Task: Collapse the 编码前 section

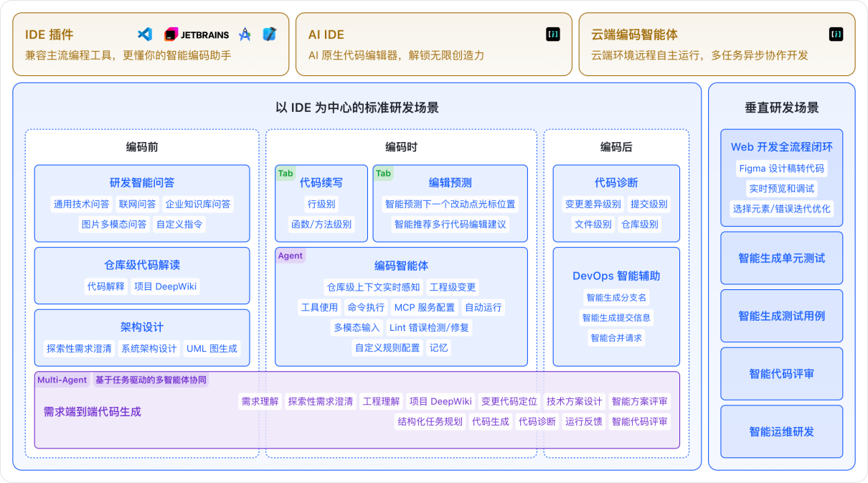Action: coord(141,146)
